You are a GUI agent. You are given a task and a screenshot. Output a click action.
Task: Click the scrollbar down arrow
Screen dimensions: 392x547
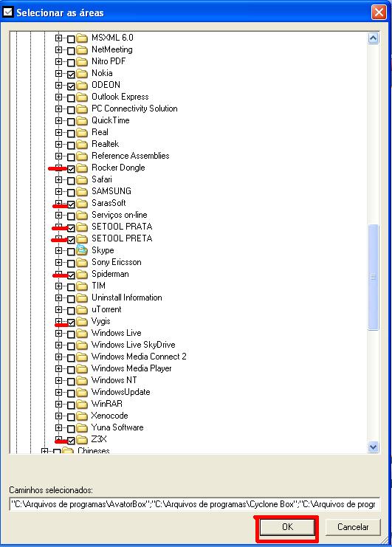pos(373,447)
